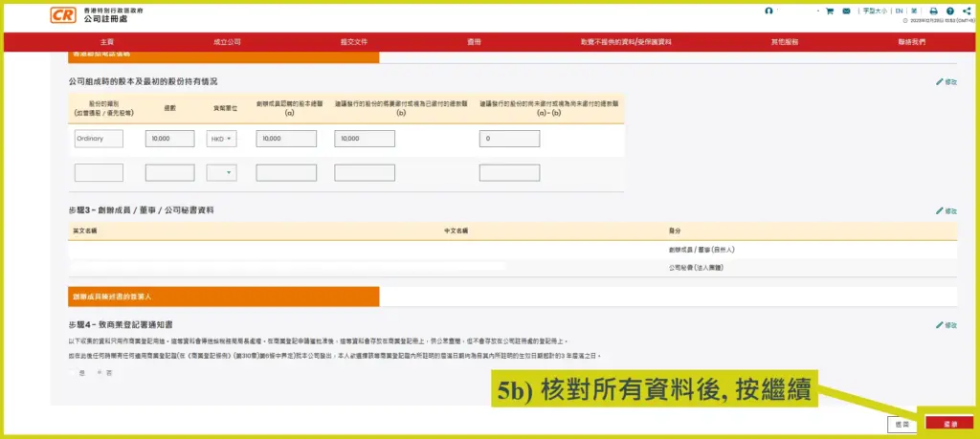Click 修改 pencil beside share capital section
This screenshot has height=439, width=980.
(x=946, y=82)
